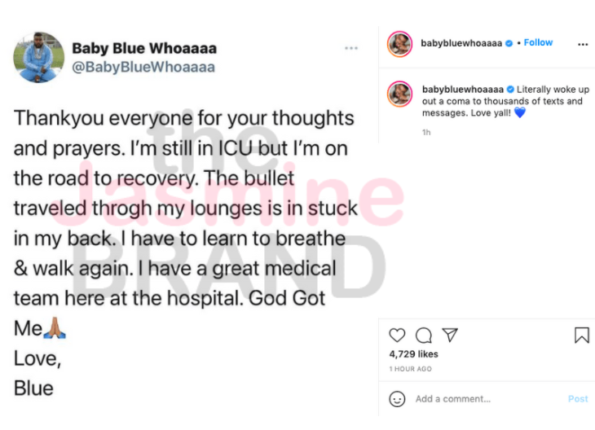Like the Instagram post with heart icon
This screenshot has width=595, height=430.
click(x=397, y=335)
